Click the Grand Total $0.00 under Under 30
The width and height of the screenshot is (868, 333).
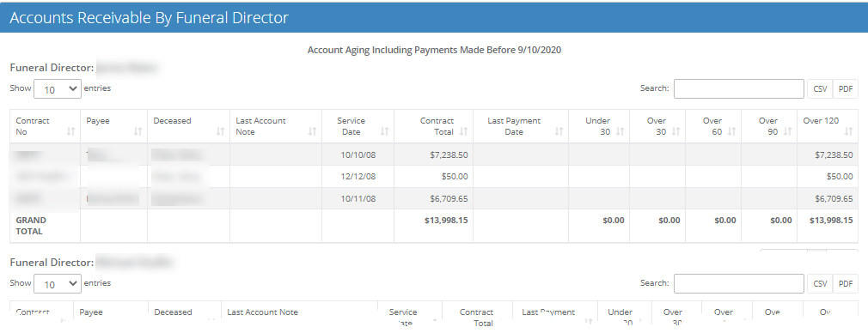pos(614,221)
